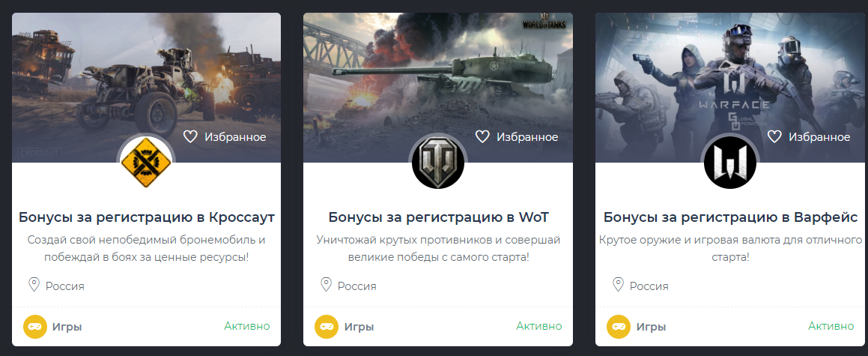Open Бонусы за регистрацию в WoT
The image size is (868, 356).
point(438,217)
